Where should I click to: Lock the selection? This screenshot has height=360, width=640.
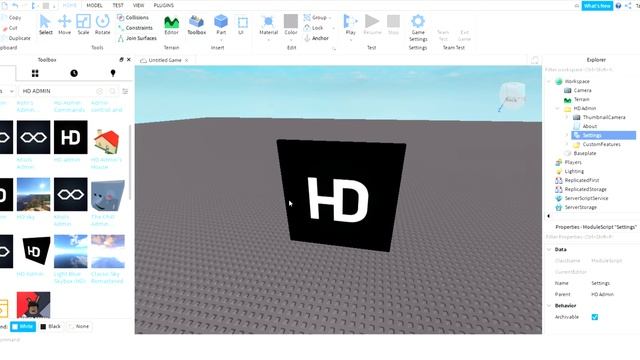point(314,28)
